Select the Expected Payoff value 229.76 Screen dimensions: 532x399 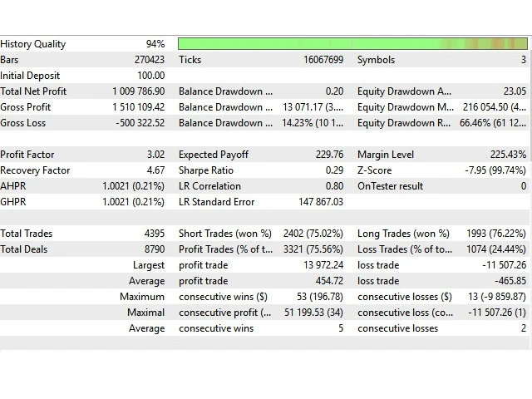tap(328, 155)
